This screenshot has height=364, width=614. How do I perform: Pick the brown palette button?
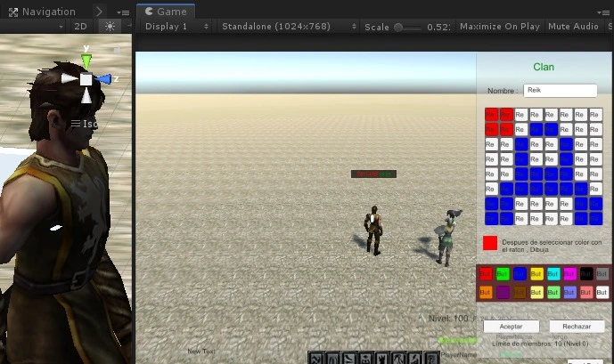click(x=520, y=292)
